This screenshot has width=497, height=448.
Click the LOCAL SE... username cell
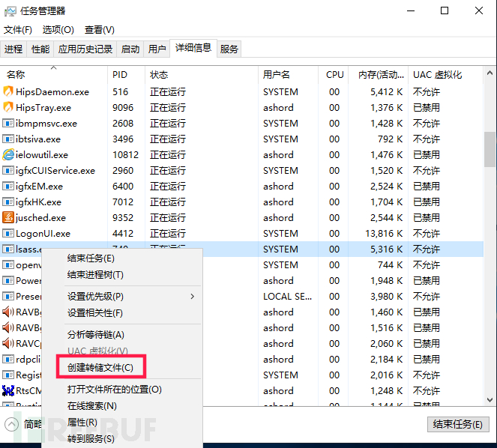288,296
